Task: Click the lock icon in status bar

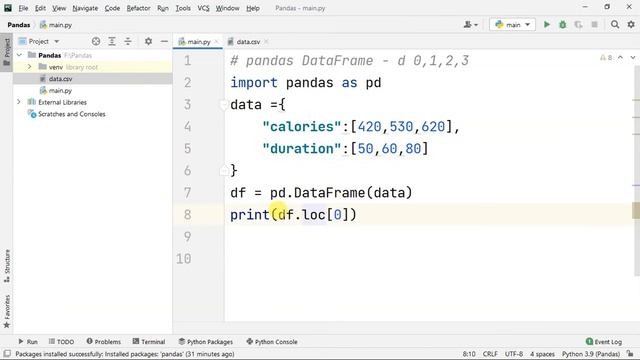Action: 631,354
